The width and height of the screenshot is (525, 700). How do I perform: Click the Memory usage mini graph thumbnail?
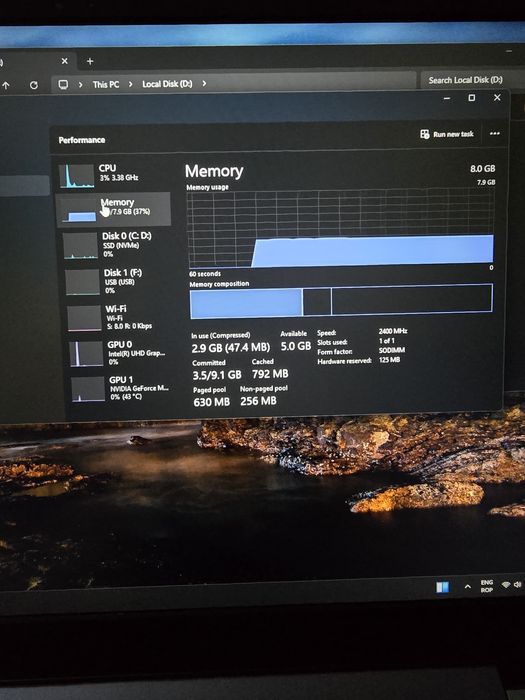(79, 211)
